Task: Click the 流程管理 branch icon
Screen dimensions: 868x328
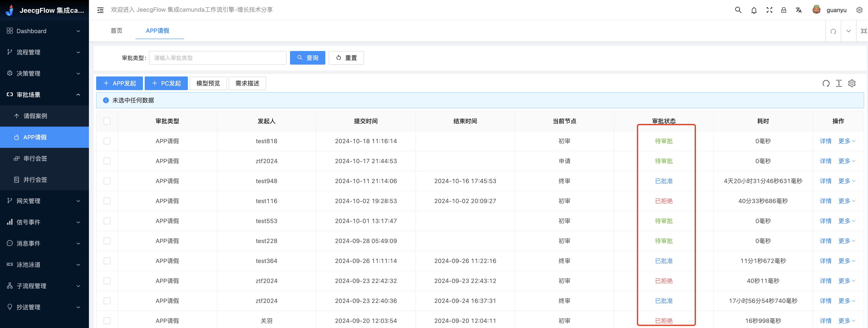Action: pos(10,52)
